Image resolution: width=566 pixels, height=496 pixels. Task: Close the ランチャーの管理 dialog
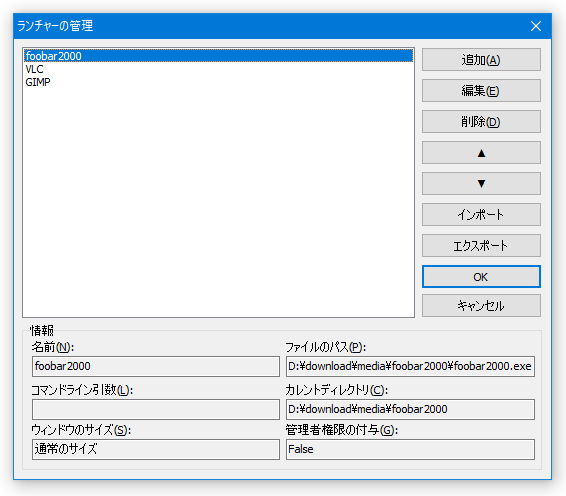click(x=536, y=26)
